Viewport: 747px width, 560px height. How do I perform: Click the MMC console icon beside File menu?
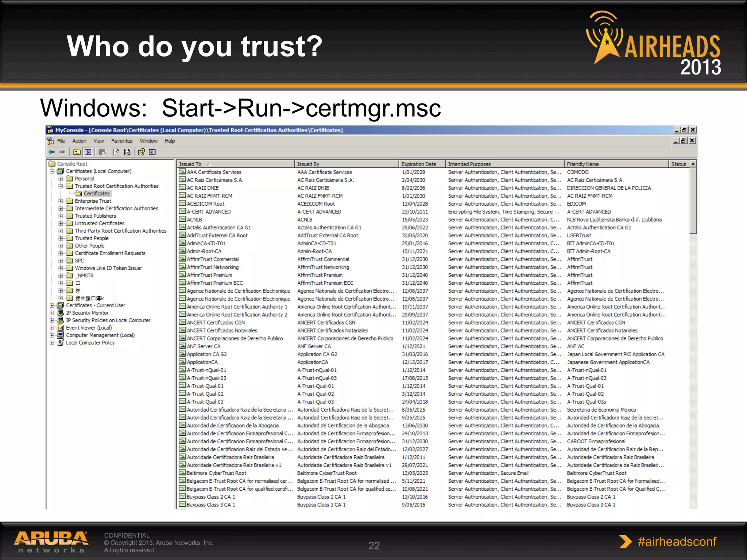(50, 141)
